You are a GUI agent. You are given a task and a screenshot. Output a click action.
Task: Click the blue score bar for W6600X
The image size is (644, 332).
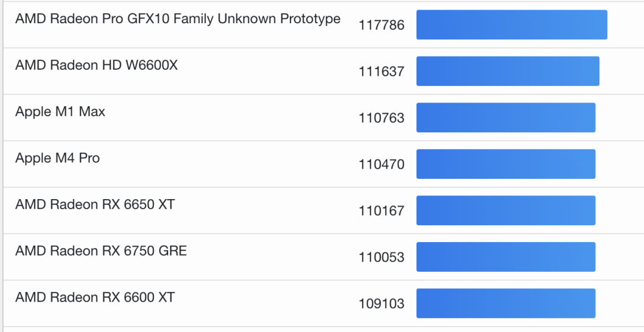[x=507, y=72]
